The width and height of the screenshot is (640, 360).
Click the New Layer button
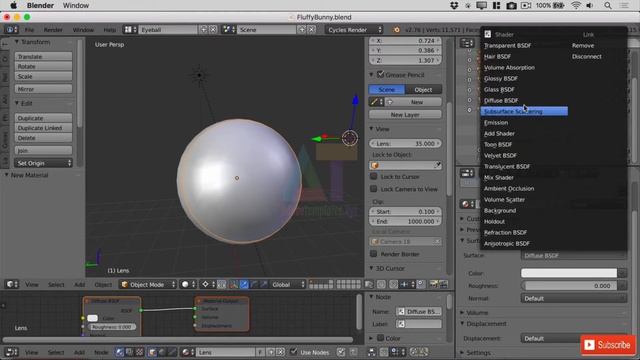pos(405,115)
